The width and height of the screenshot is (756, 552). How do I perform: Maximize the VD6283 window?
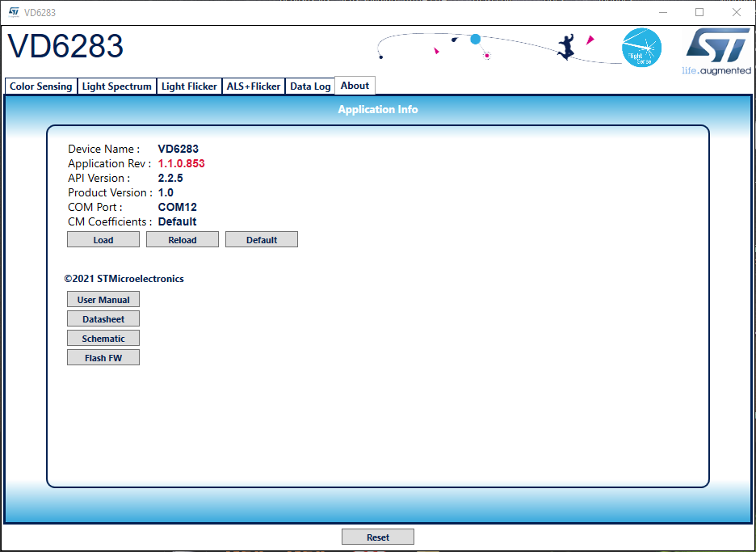click(x=699, y=13)
